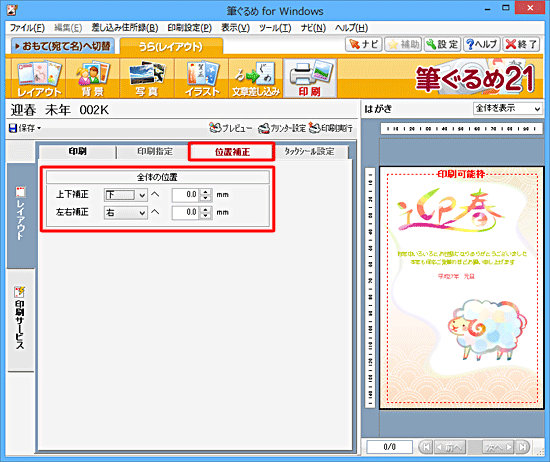Open the ヘルプ help button
The width and height of the screenshot is (550, 462).
(x=482, y=44)
